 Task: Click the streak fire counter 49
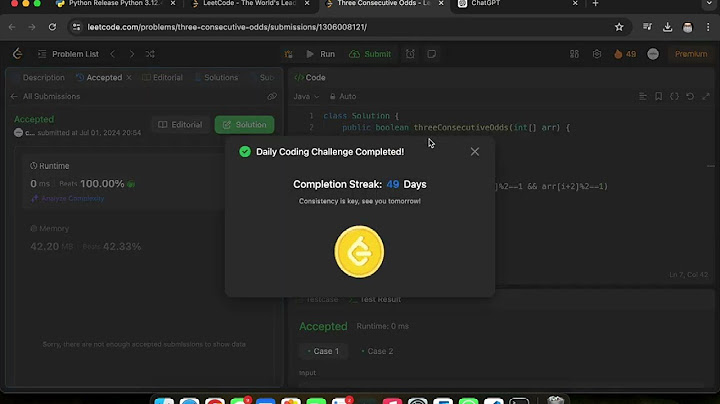[625, 54]
